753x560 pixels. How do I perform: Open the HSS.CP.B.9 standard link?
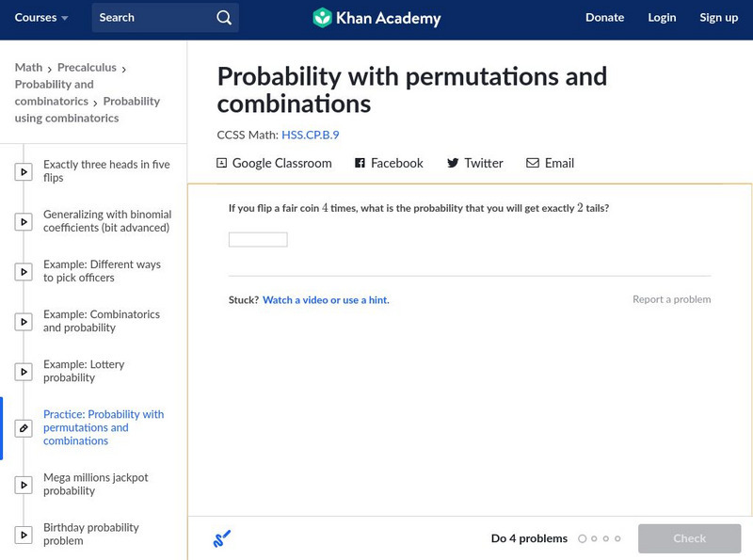[x=310, y=135]
